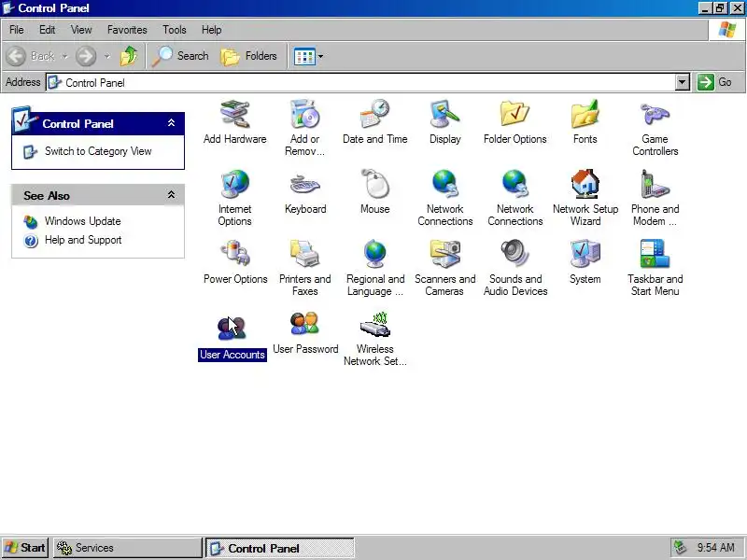This screenshot has width=747, height=560.
Task: Open the Date and Time icon
Action: coord(374,114)
